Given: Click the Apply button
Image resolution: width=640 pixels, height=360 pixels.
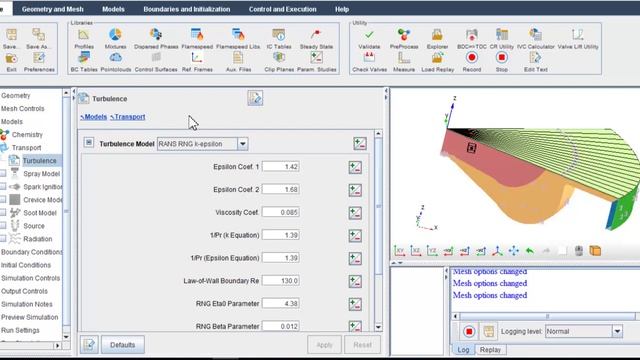Looking at the screenshot, I should pos(324,345).
